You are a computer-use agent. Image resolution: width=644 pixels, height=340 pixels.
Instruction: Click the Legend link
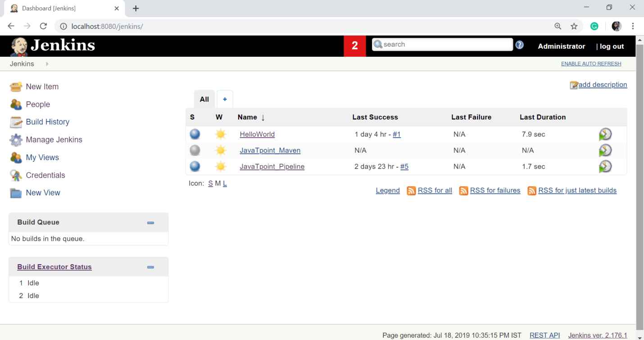point(388,191)
